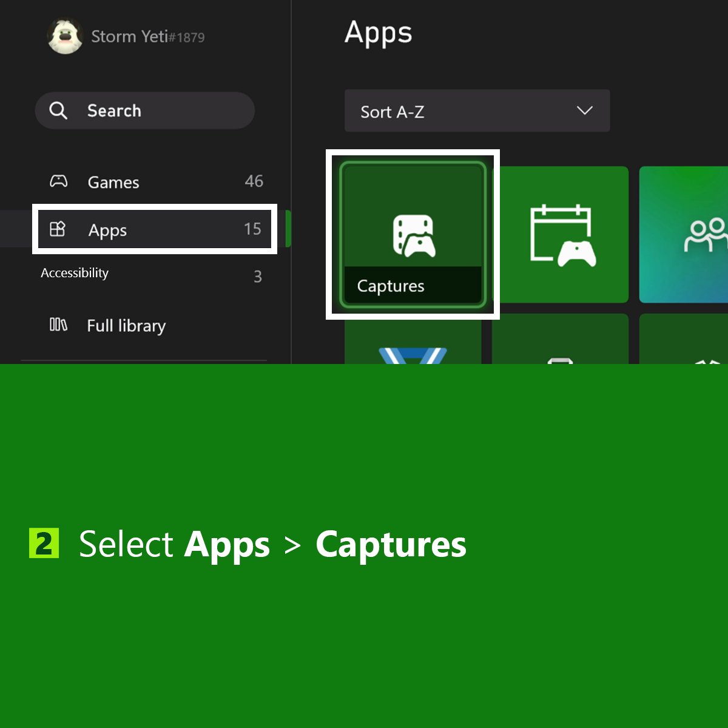The height and width of the screenshot is (728, 728).
Task: Activate the green selection indicator beside Apps
Action: pos(289,229)
